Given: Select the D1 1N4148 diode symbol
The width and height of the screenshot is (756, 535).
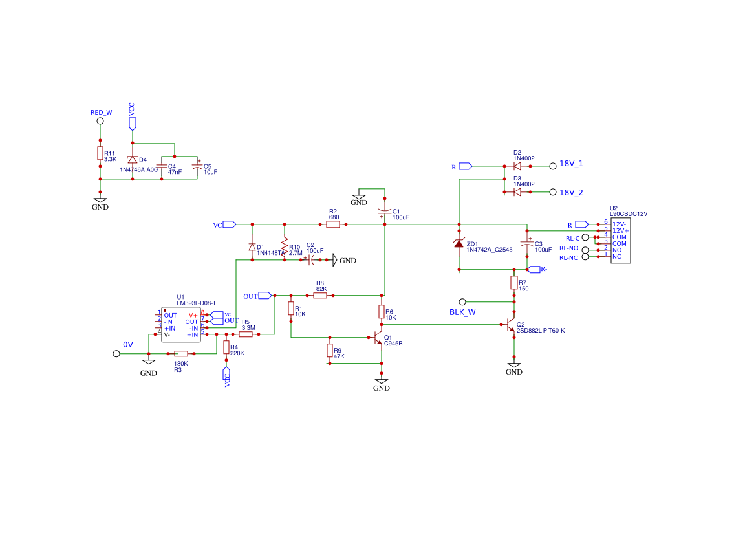Looking at the screenshot, I should pyautogui.click(x=252, y=246).
